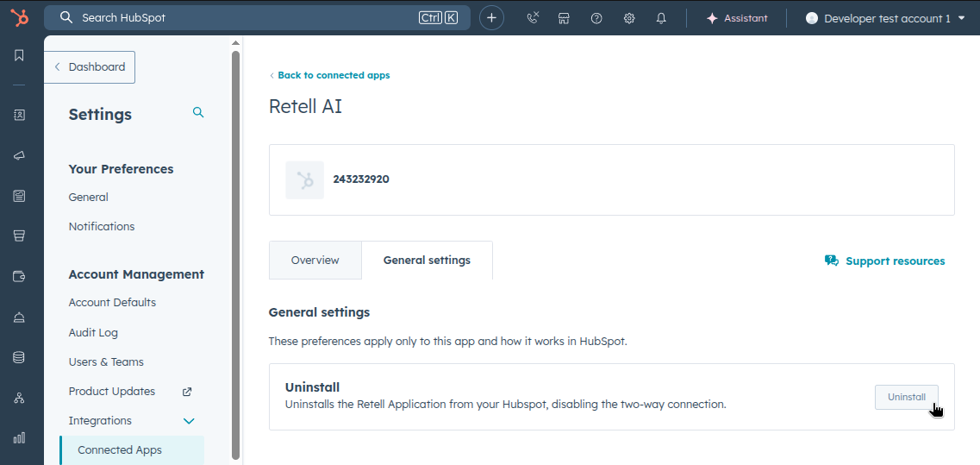980x465 pixels.
Task: Open CRM contacts icon in left rail
Action: [x=19, y=115]
